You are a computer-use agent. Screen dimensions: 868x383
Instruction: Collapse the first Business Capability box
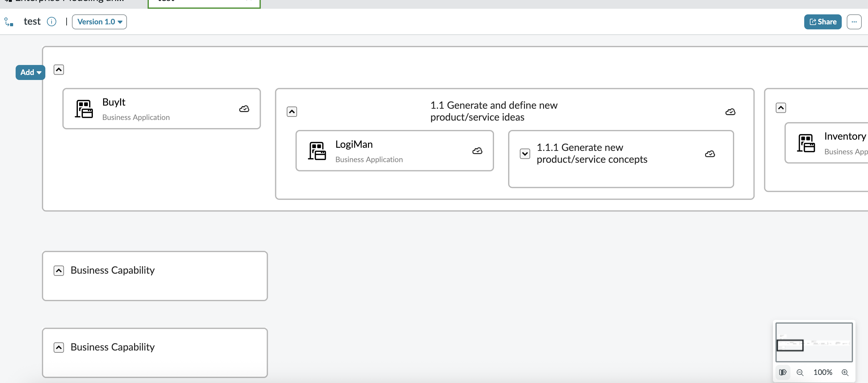tap(59, 271)
